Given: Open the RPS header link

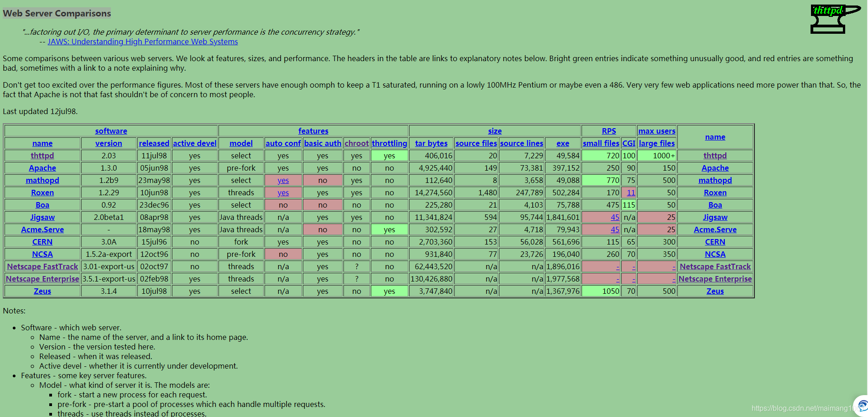Looking at the screenshot, I should pos(609,131).
